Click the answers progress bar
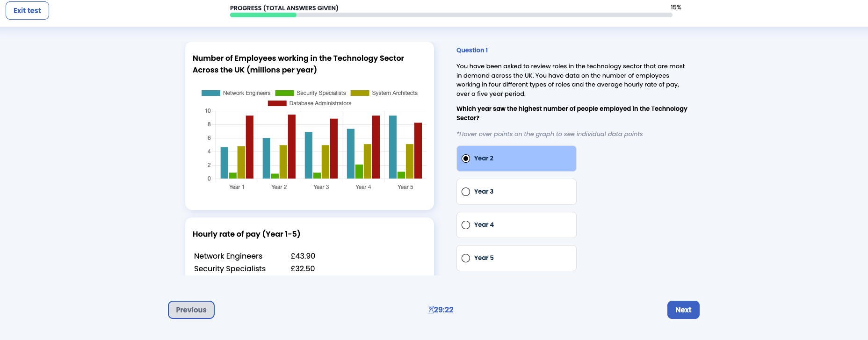 click(x=451, y=15)
